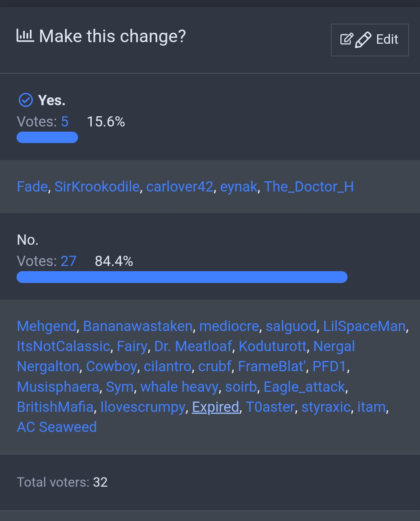This screenshot has height=521, width=420.
Task: Open the Yes vote count 5
Action: click(65, 122)
